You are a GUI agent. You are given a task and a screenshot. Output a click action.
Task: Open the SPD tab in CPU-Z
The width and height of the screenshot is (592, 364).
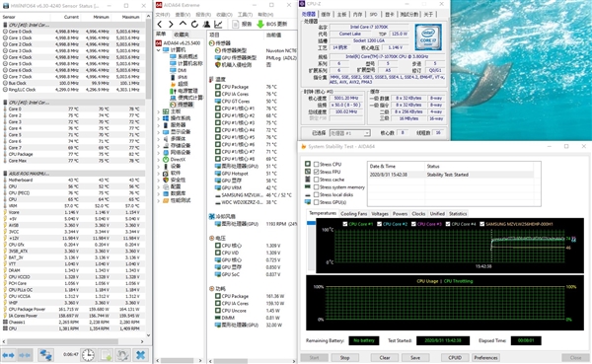(x=373, y=15)
